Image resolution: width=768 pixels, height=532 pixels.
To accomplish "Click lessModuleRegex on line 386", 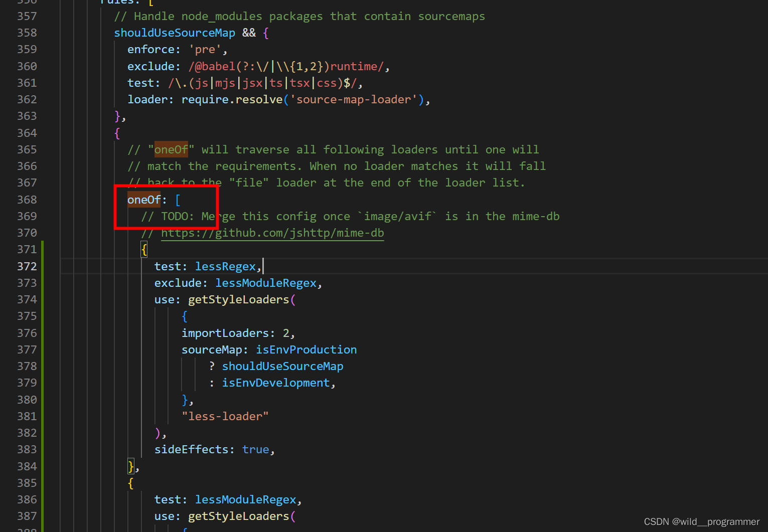I will tap(246, 499).
